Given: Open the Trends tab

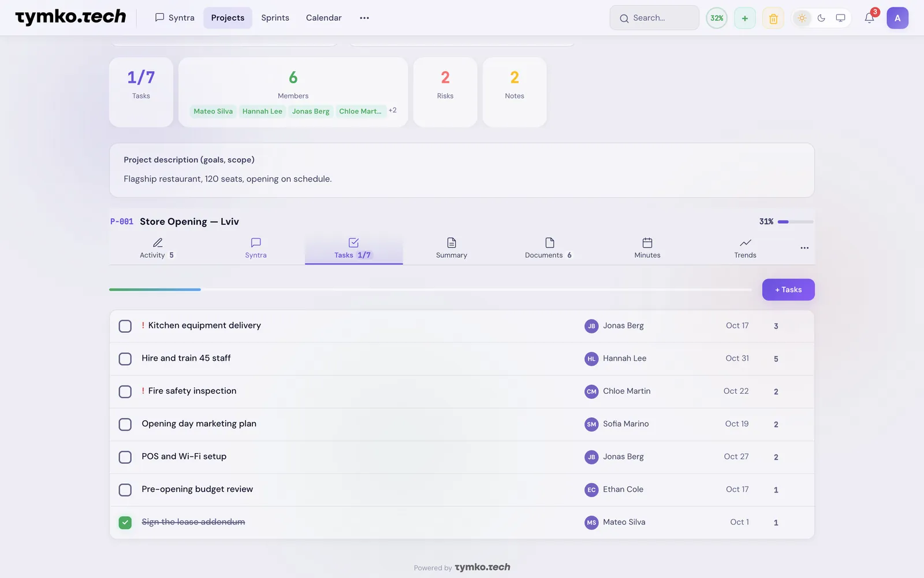Looking at the screenshot, I should 745,249.
